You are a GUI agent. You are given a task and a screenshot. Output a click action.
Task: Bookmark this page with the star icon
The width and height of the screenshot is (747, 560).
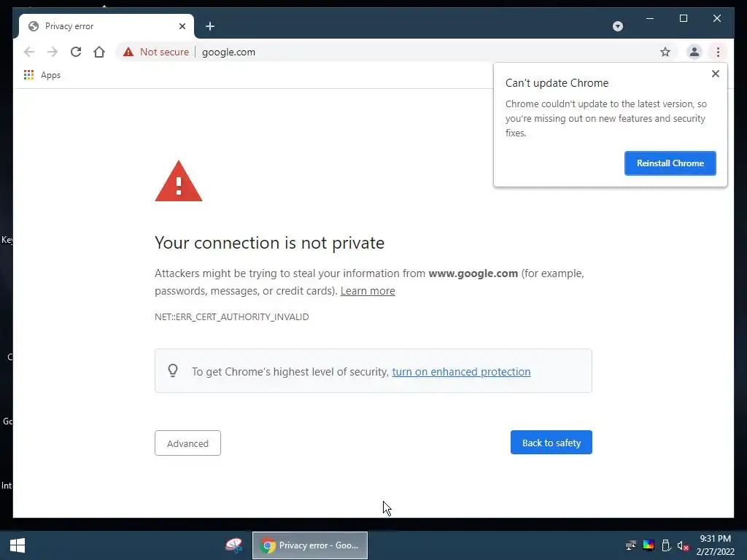pyautogui.click(x=665, y=52)
